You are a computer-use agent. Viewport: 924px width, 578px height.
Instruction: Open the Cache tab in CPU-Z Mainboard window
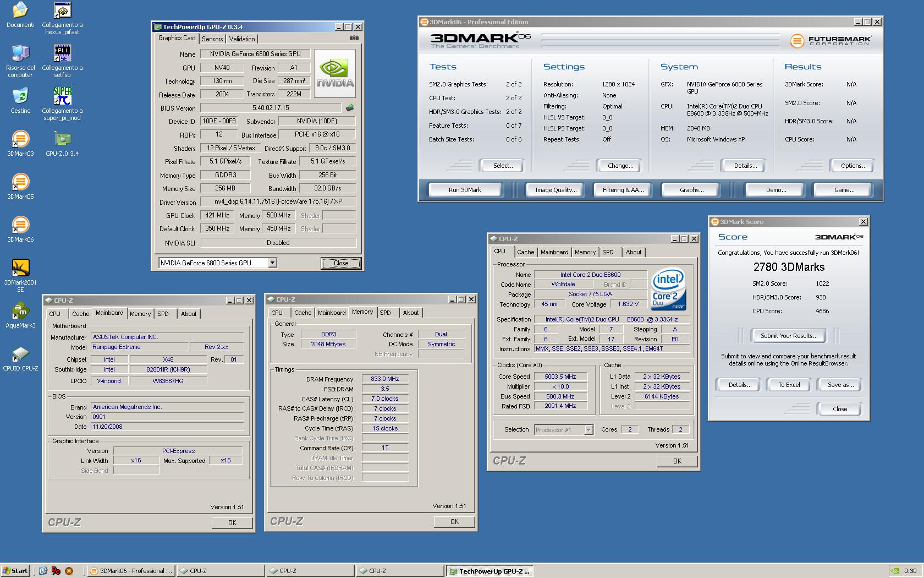80,314
